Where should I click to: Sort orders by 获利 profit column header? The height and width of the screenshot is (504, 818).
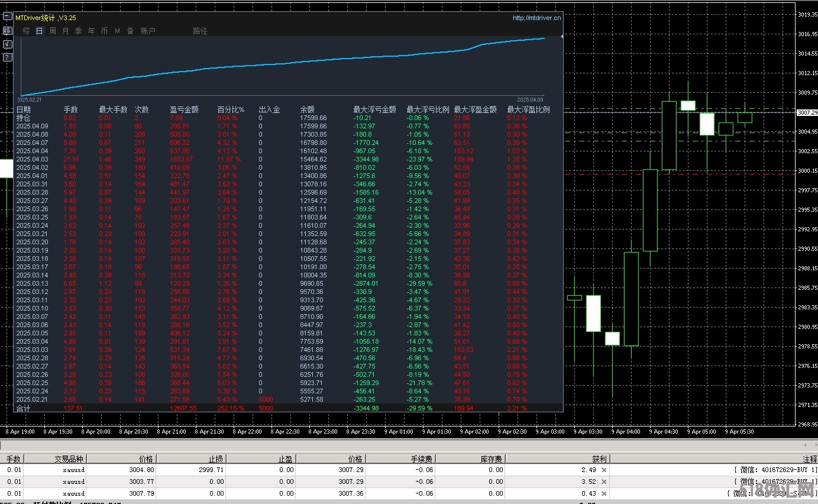599,459
